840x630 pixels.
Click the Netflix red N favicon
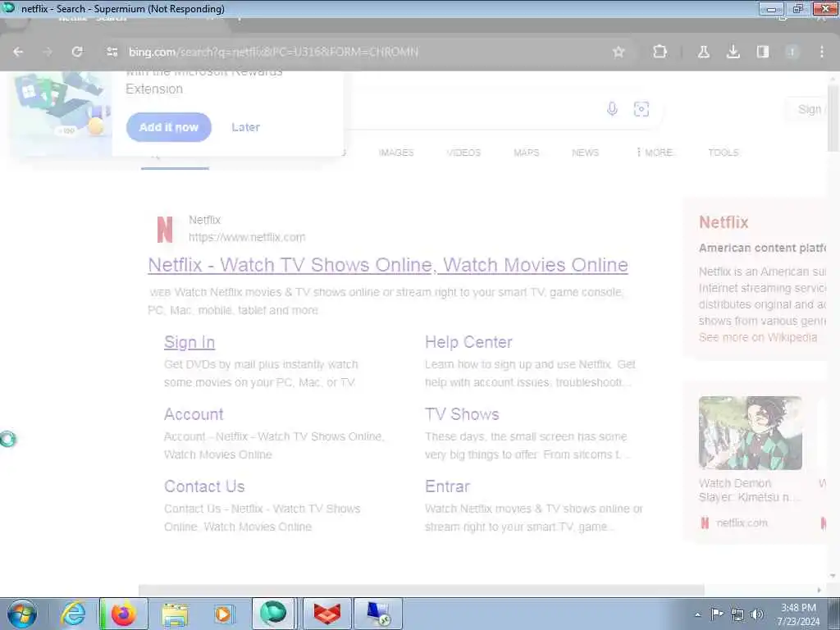165,230
